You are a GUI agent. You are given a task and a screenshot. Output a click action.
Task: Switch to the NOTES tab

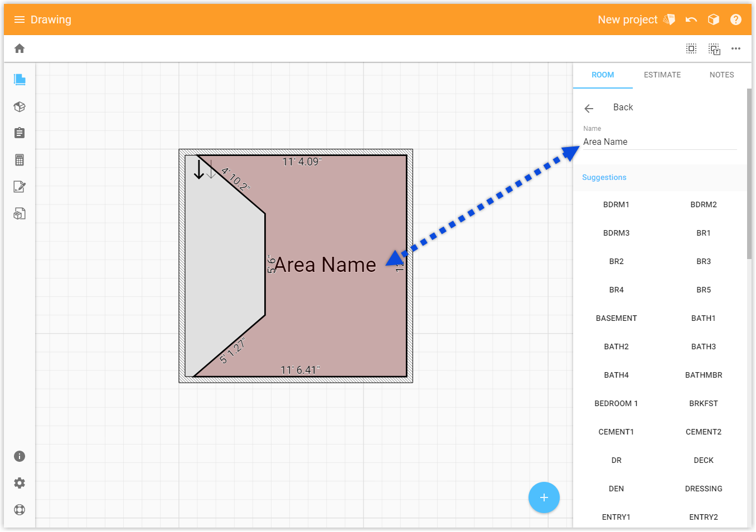point(721,75)
